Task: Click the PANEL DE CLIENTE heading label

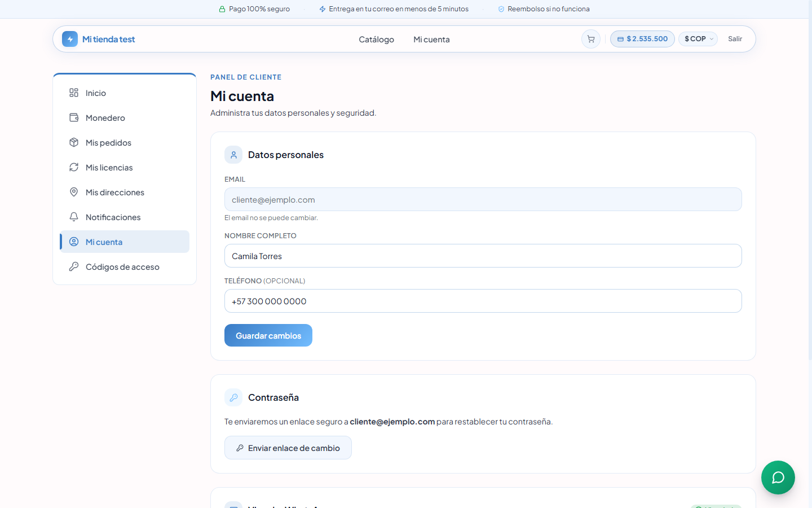Action: 246,77
